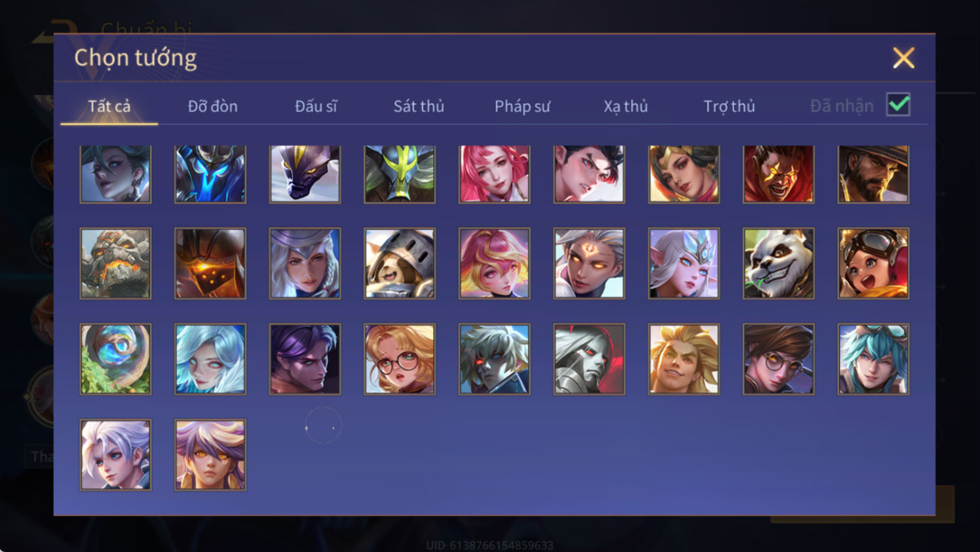Select the white-haired boy hero in last row
980x552 pixels.
(x=115, y=455)
